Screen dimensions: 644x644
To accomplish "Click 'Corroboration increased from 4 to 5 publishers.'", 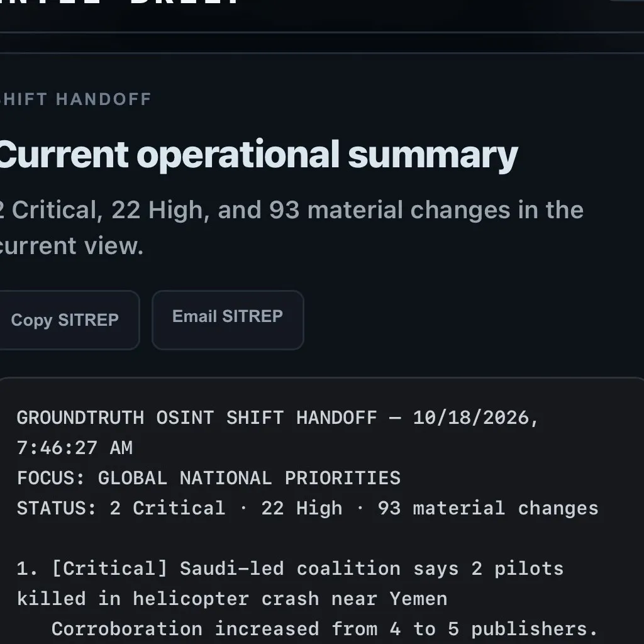I will 325,629.
